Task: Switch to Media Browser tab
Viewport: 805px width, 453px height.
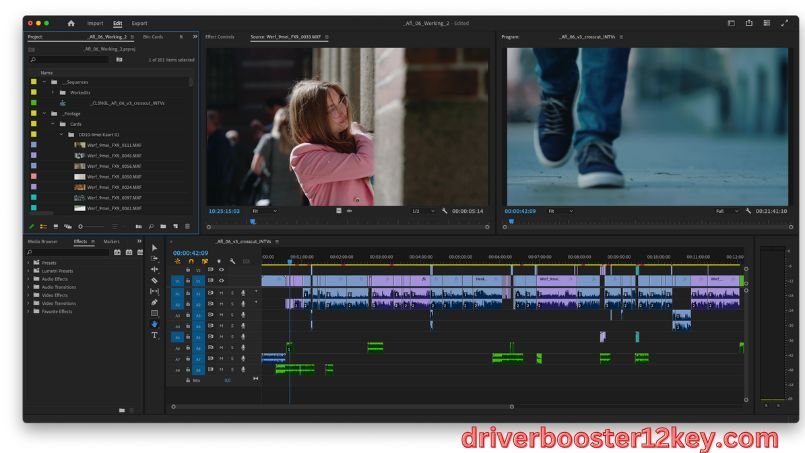Action: [43, 241]
